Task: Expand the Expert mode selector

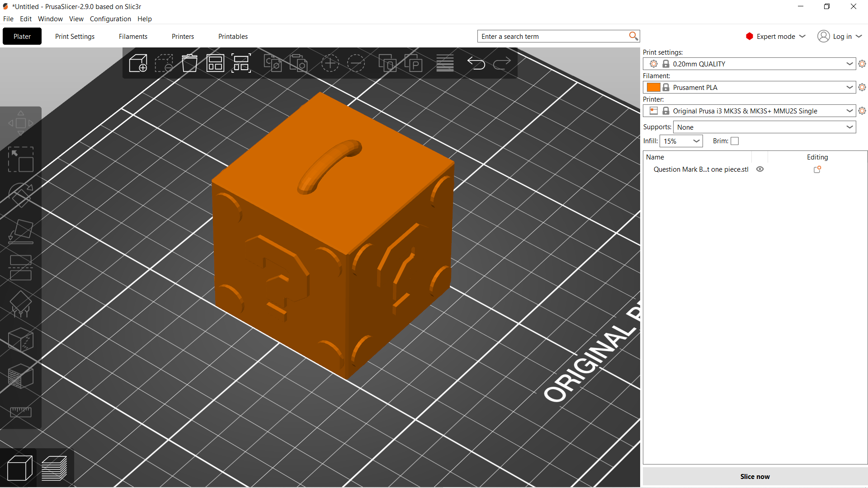Action: tap(775, 36)
